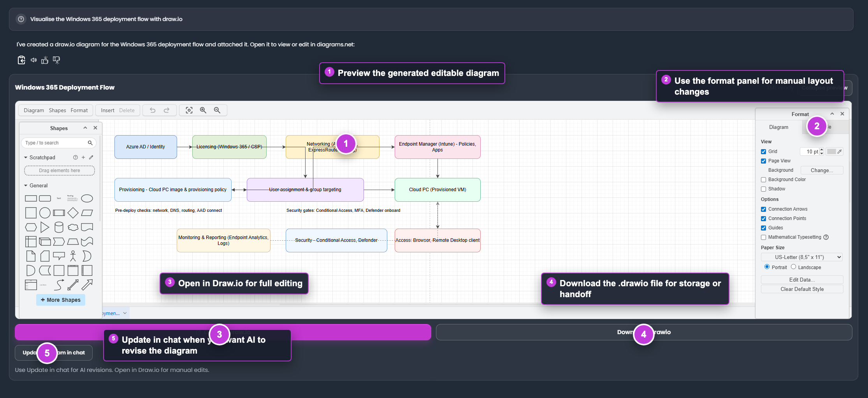Click the Edit Data... button
868x398 pixels.
802,280
